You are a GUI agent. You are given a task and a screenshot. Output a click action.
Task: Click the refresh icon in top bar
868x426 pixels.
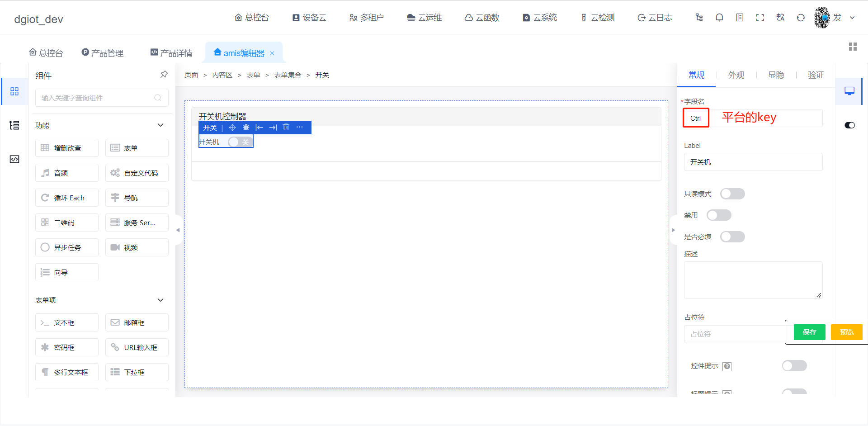[x=801, y=18]
